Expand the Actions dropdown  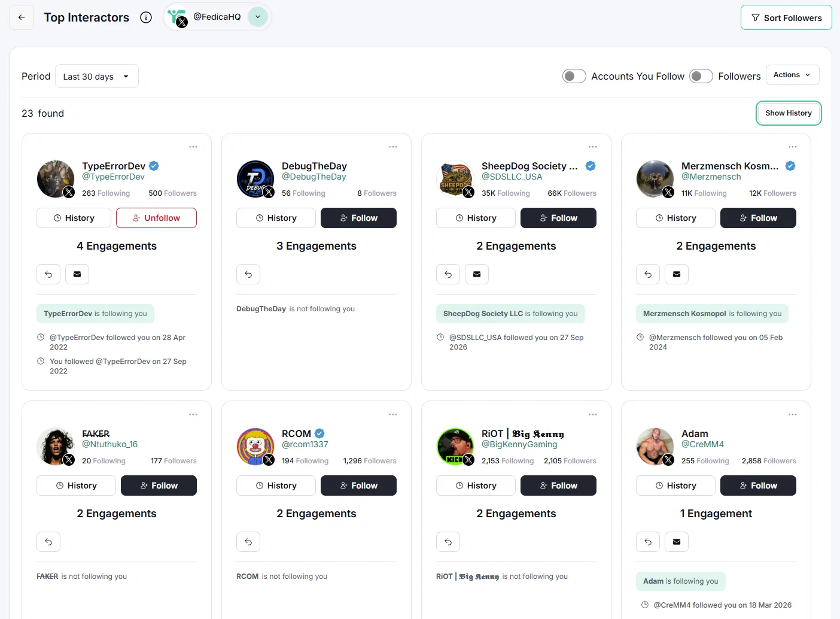792,75
